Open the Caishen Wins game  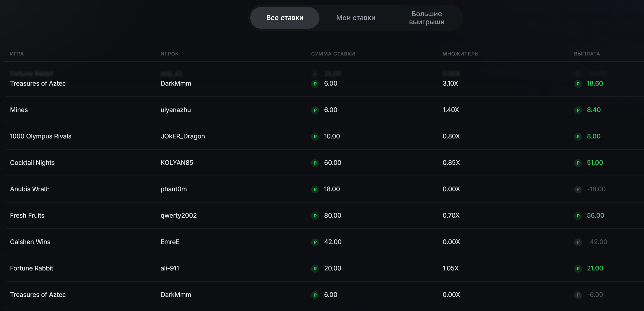click(30, 242)
